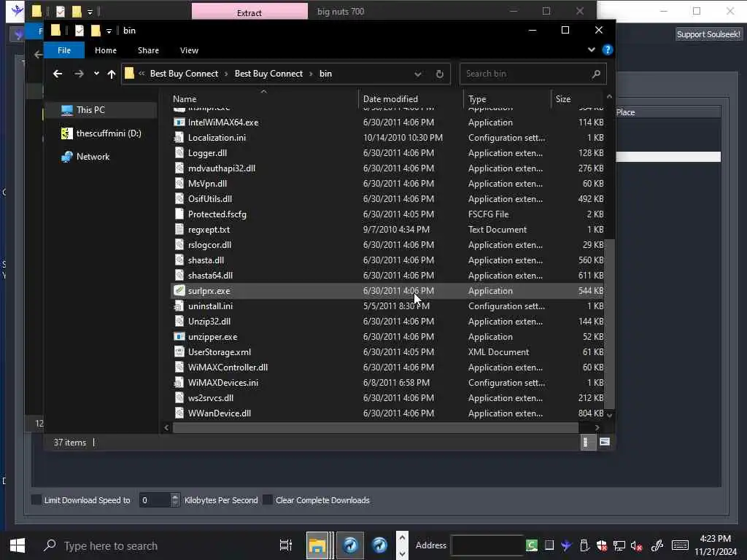Viewport: 747px width, 560px height.
Task: Click the breadcrumb overflow chevrons before Best Buy Connect
Action: point(142,74)
